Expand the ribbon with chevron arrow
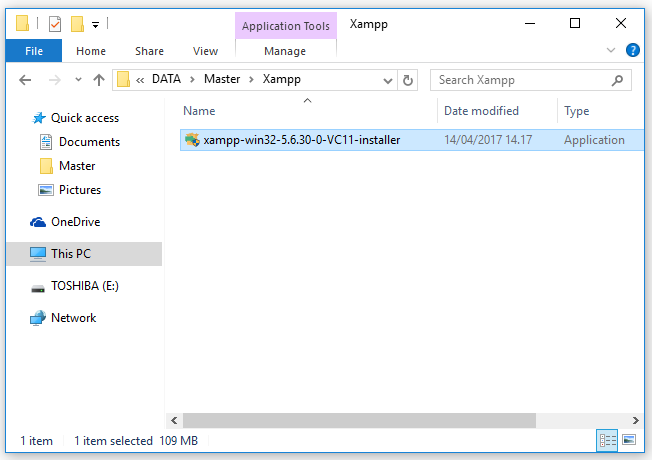The width and height of the screenshot is (652, 460). point(611,50)
